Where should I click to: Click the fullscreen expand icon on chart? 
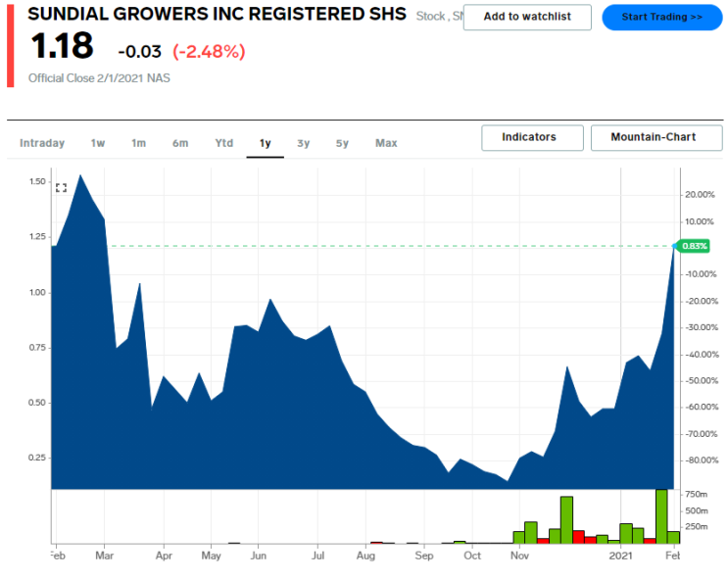pyautogui.click(x=62, y=188)
